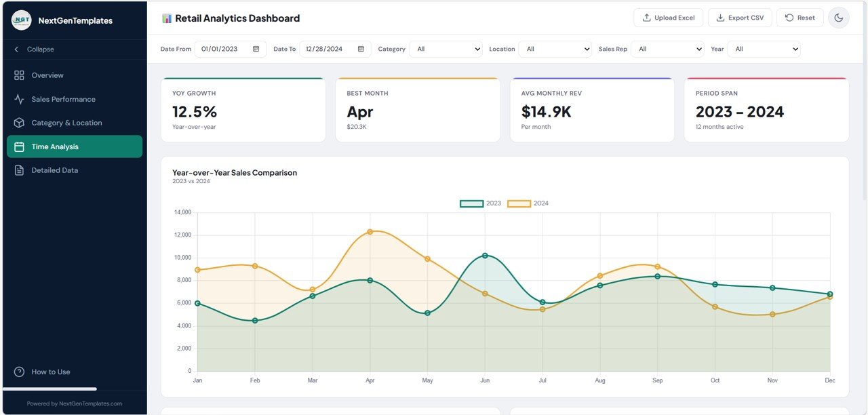Click the question mark icon next to How to Use
This screenshot has height=415, width=868.
18,372
